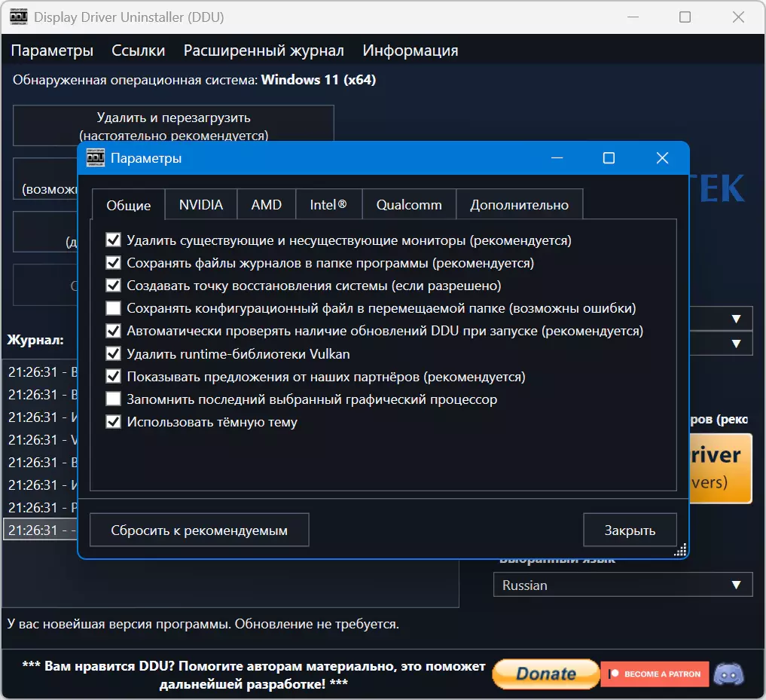Open the Qualcomm tab
This screenshot has height=700, width=766.
click(409, 204)
